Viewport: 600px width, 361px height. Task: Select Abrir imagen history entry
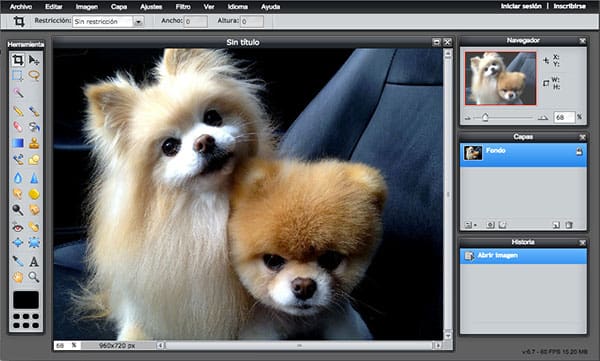tap(523, 256)
